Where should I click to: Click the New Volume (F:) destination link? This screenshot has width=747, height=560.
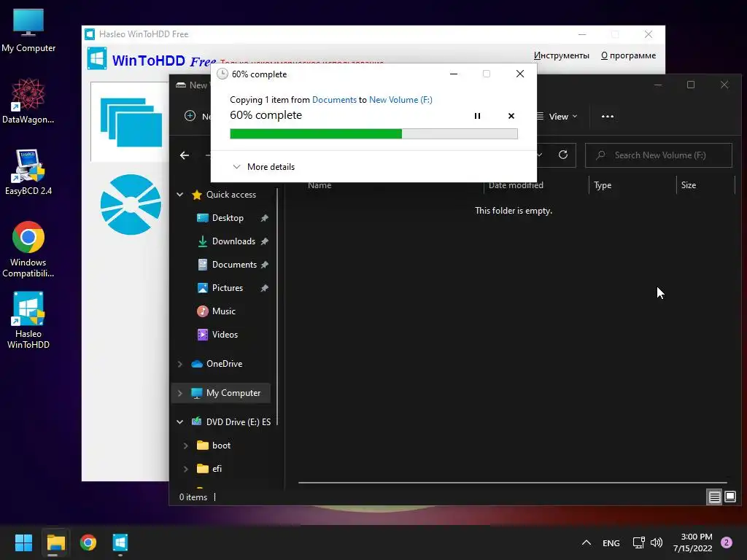[400, 99]
